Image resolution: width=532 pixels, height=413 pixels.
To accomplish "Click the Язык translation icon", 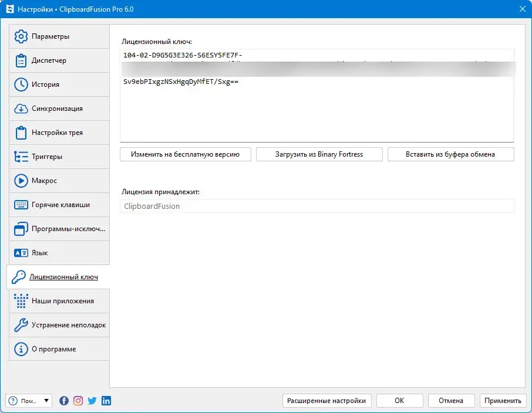I will 21,253.
